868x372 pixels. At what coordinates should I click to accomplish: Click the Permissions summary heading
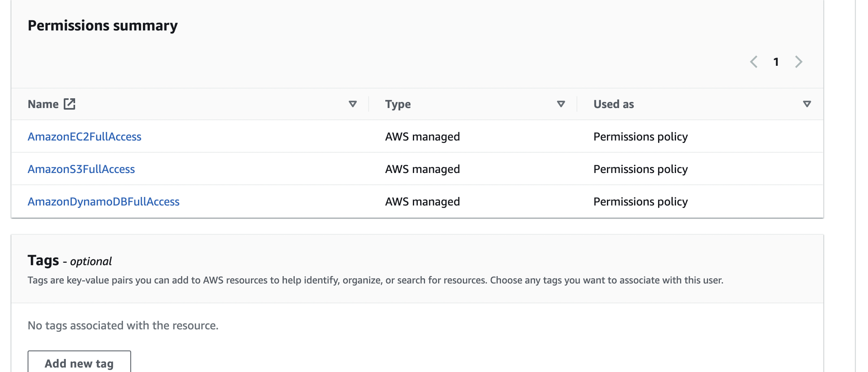coord(102,25)
